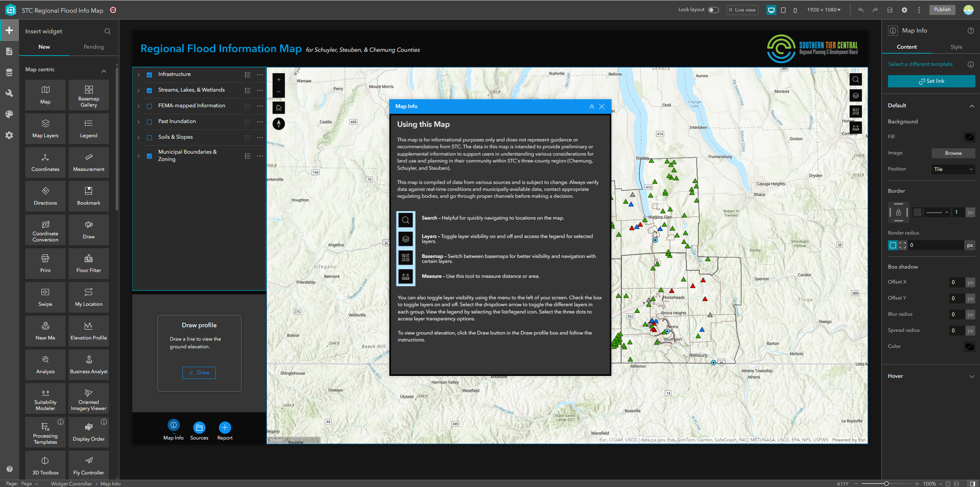
Task: Open the Background Fill color swatch
Action: pyautogui.click(x=969, y=137)
